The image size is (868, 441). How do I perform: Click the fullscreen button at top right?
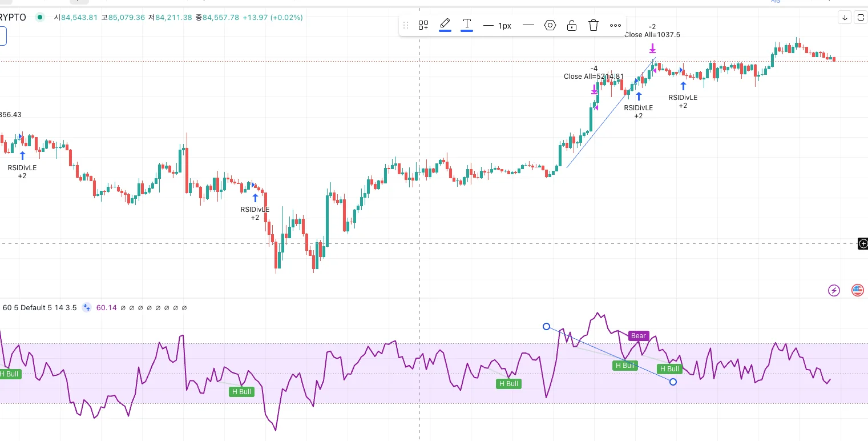click(x=861, y=17)
